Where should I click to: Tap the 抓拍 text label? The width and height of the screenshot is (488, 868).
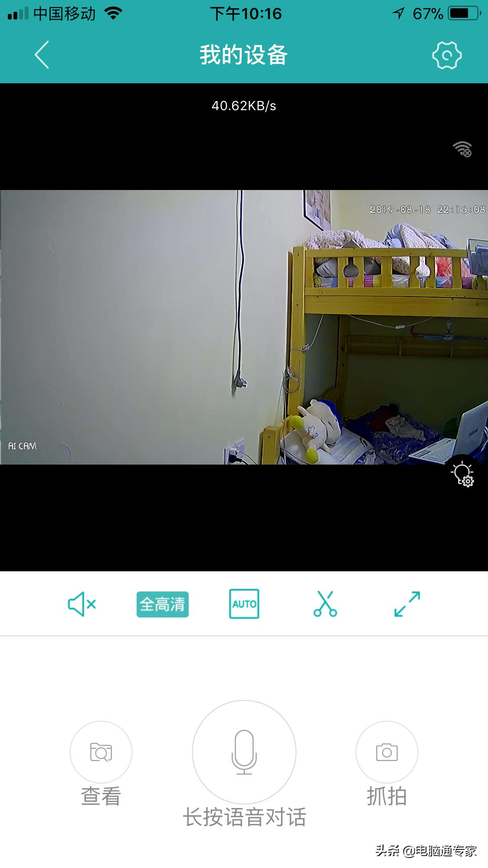point(387,796)
